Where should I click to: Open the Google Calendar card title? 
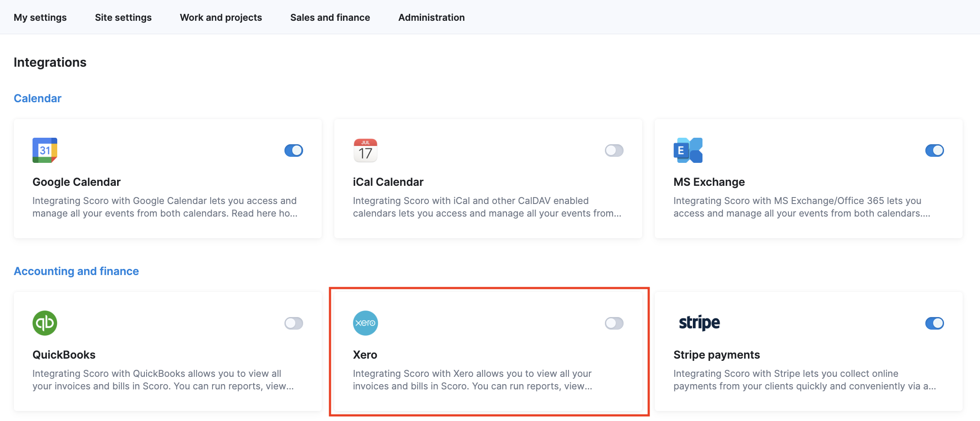tap(76, 182)
